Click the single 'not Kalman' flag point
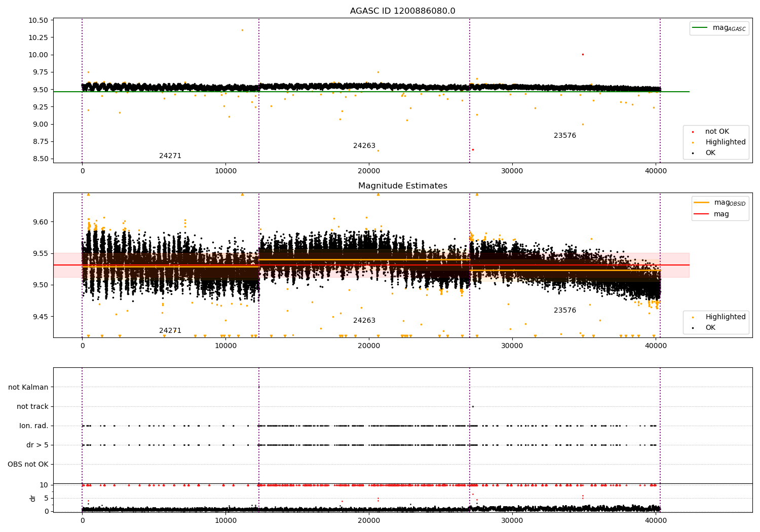This screenshot has width=760, height=532. coord(259,387)
